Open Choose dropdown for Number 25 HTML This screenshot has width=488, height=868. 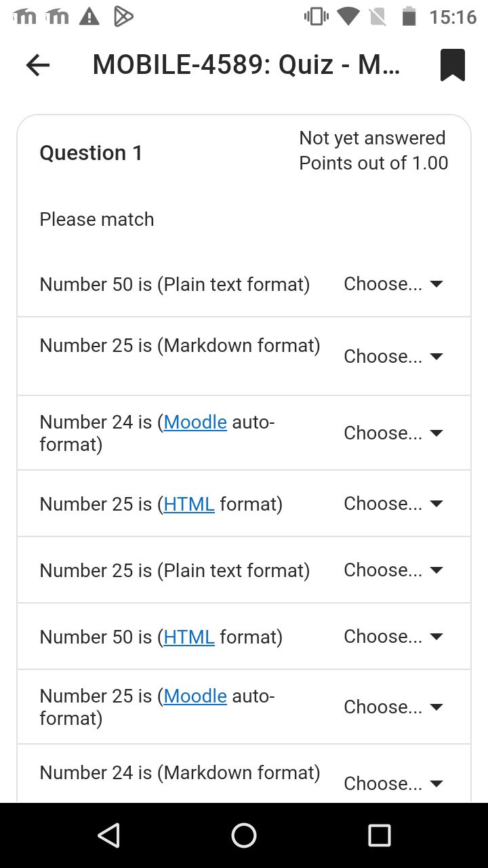[394, 503]
